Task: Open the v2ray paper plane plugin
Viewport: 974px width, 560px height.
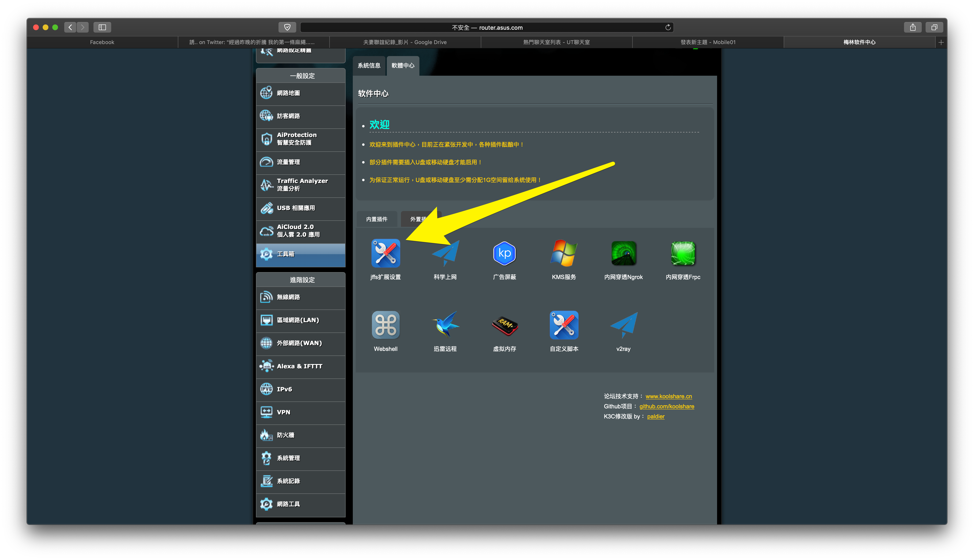Action: (x=623, y=325)
